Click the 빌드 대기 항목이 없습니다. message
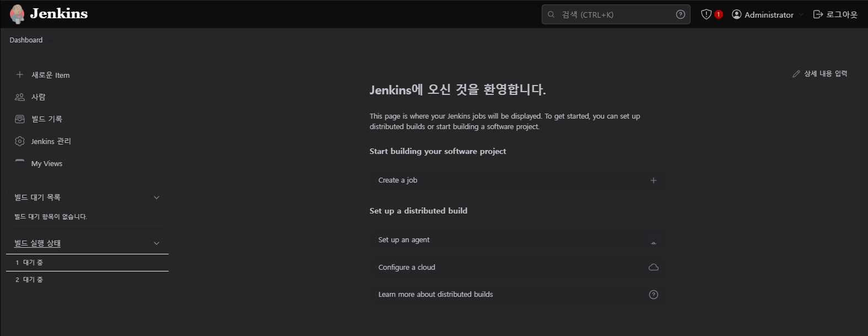The width and height of the screenshot is (868, 336). pos(51,216)
